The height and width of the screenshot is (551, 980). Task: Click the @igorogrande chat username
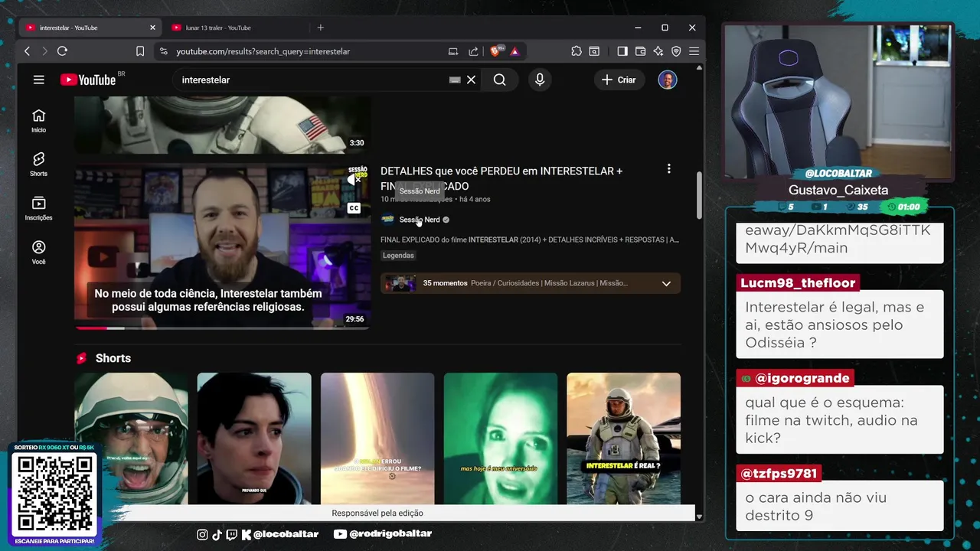(802, 378)
